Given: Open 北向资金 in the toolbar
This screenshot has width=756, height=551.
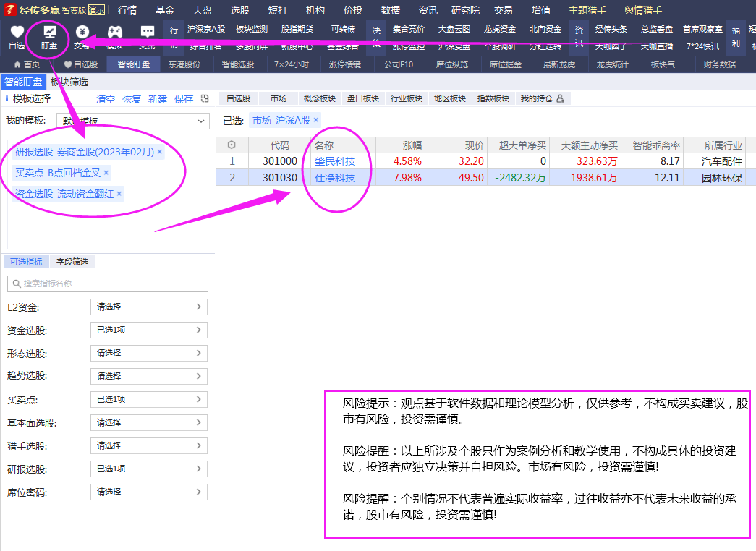Looking at the screenshot, I should point(545,30).
